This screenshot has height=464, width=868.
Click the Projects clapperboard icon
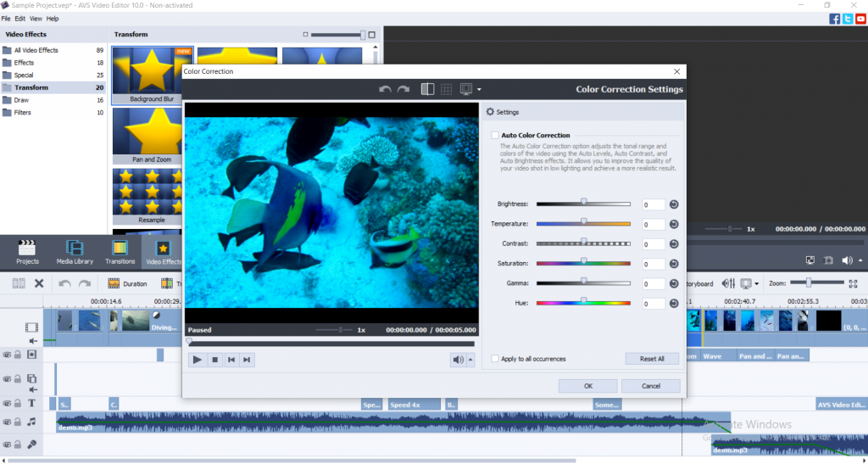(x=28, y=251)
